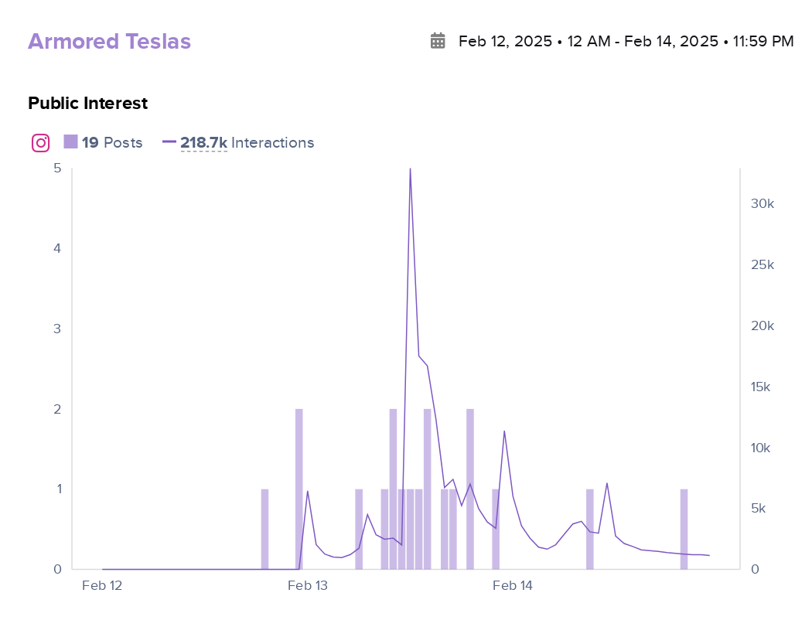Image resolution: width=812 pixels, height=644 pixels.
Task: Toggle the 19 Posts legend label
Action: pyautogui.click(x=112, y=143)
